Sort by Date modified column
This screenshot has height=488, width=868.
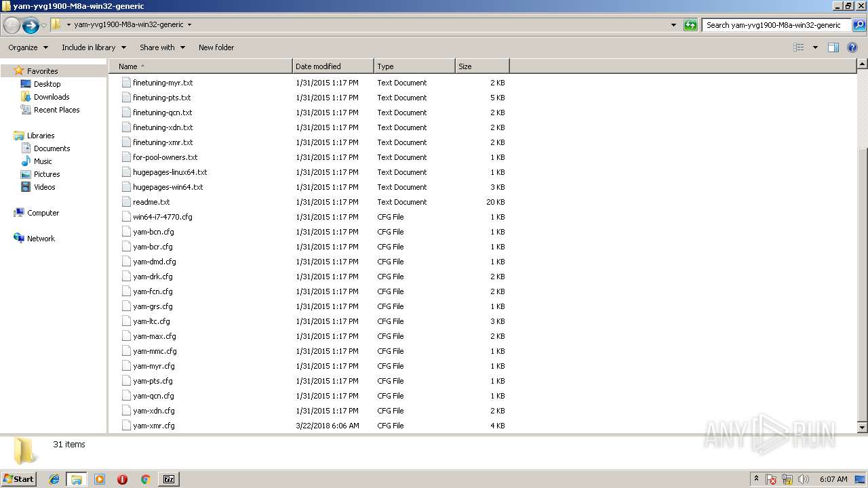333,66
